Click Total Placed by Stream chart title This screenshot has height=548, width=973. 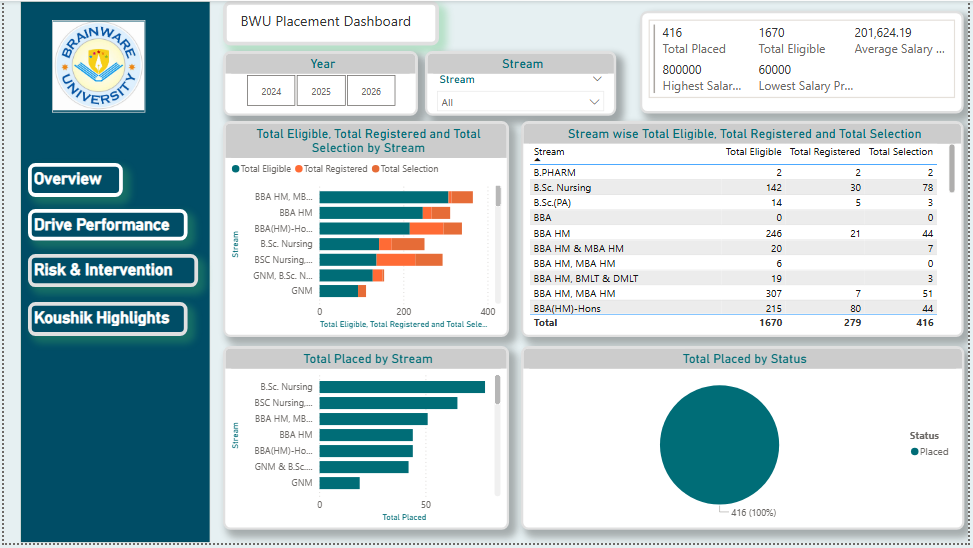[x=368, y=359]
